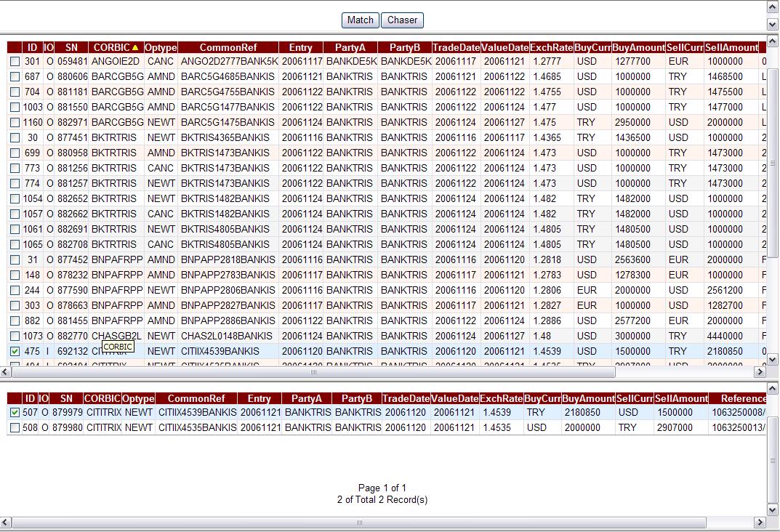
Task: Click right arrow of bottom-most horizontal scrollbar
Action: click(x=760, y=523)
